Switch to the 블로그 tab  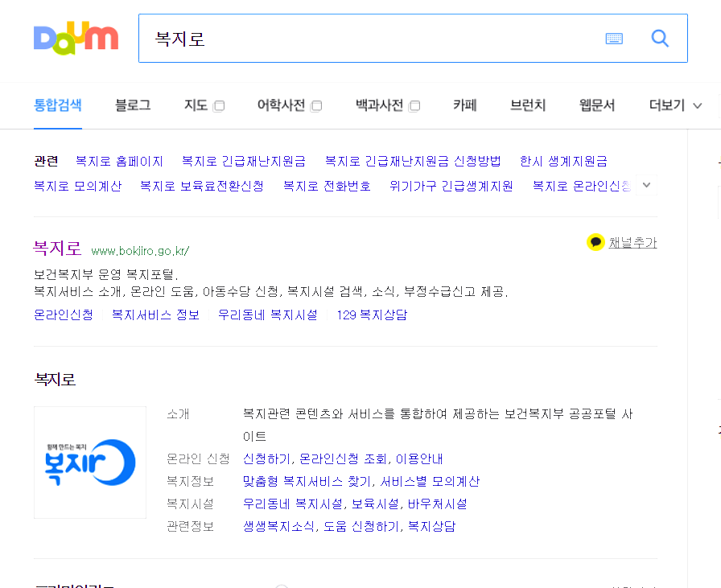(x=133, y=105)
